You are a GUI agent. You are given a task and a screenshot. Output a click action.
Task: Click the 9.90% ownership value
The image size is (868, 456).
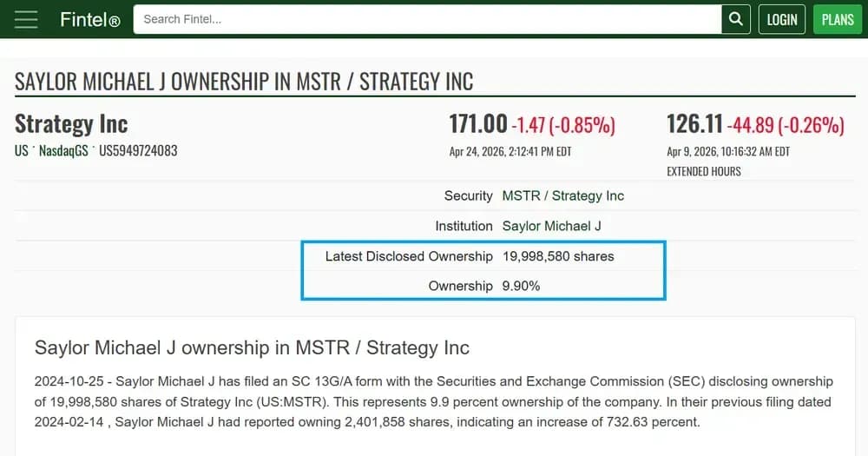(x=521, y=286)
